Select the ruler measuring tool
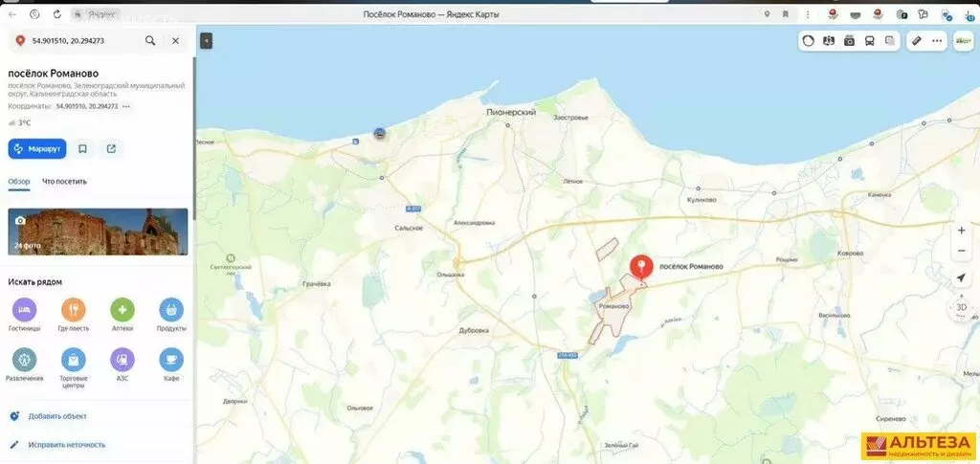Screen dimensions: 980x464 tap(917, 41)
